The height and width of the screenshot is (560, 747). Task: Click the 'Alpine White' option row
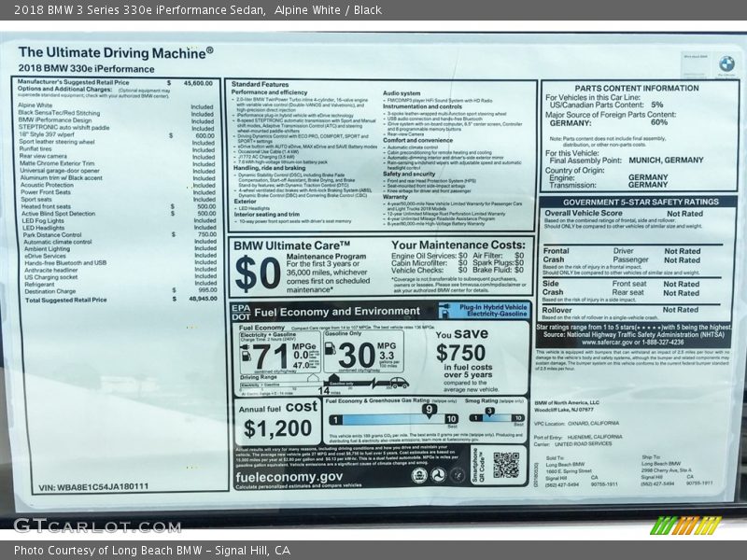(x=35, y=105)
